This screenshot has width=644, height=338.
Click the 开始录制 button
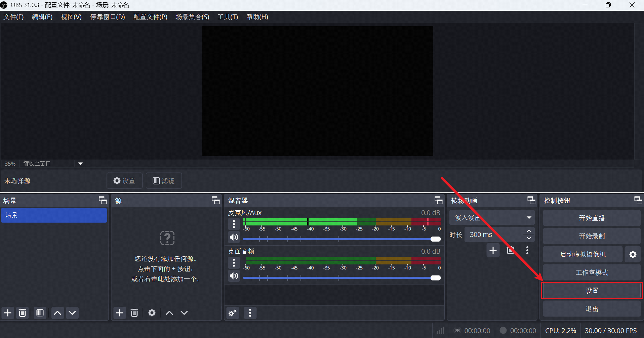click(592, 236)
